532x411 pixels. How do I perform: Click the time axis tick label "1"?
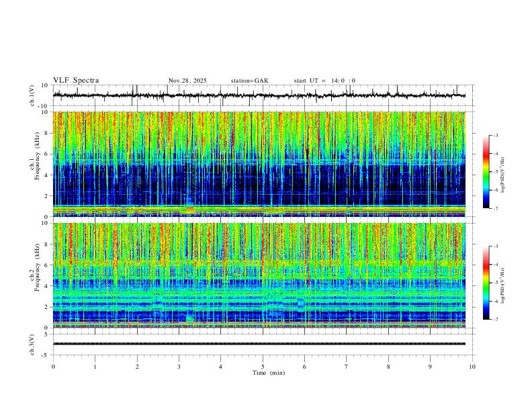pyautogui.click(x=95, y=367)
